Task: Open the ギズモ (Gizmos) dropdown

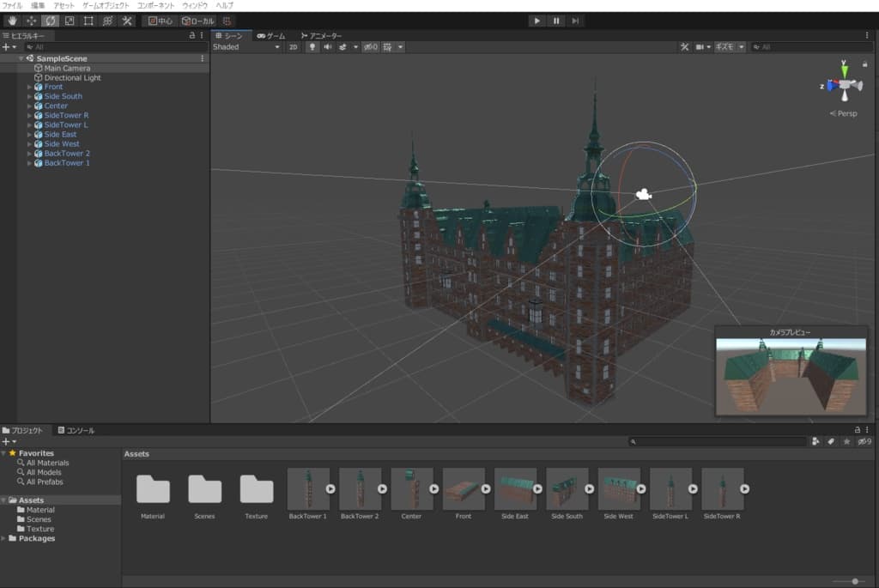Action: [730, 47]
